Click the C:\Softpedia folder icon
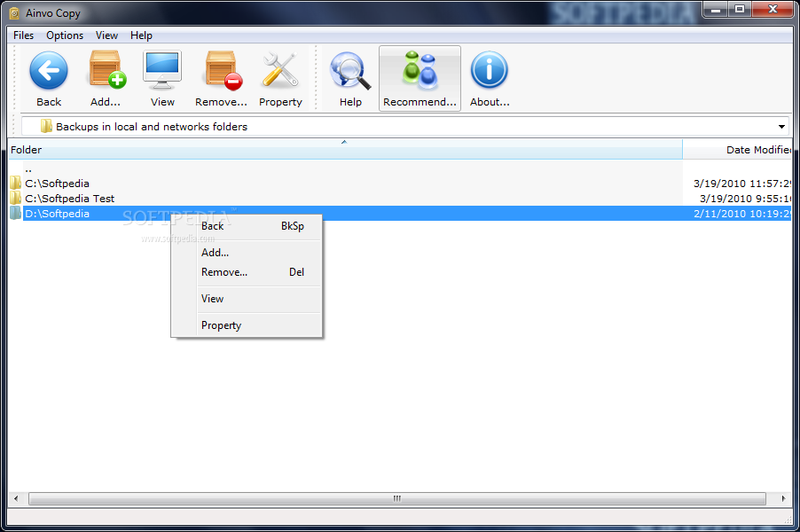 click(15, 183)
